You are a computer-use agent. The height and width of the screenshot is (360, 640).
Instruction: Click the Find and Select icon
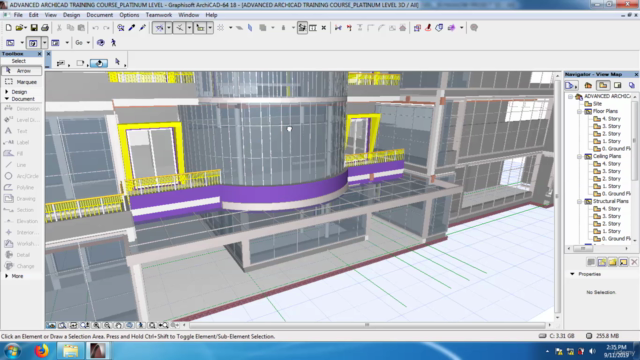(x=121, y=28)
